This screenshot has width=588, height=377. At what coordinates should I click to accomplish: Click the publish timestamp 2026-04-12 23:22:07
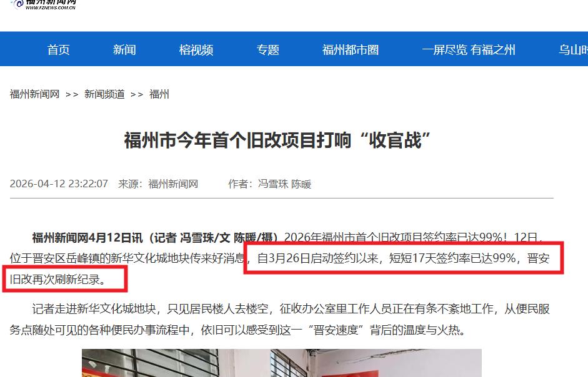(x=59, y=184)
